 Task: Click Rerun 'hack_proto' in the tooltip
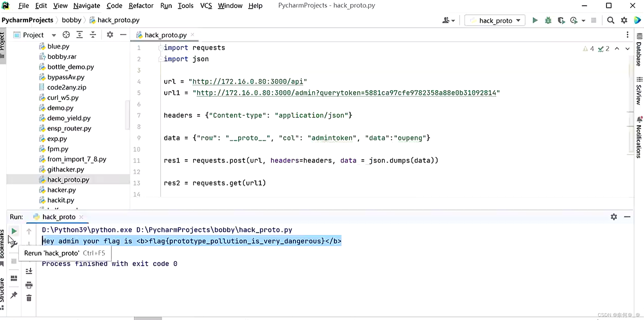(64, 253)
